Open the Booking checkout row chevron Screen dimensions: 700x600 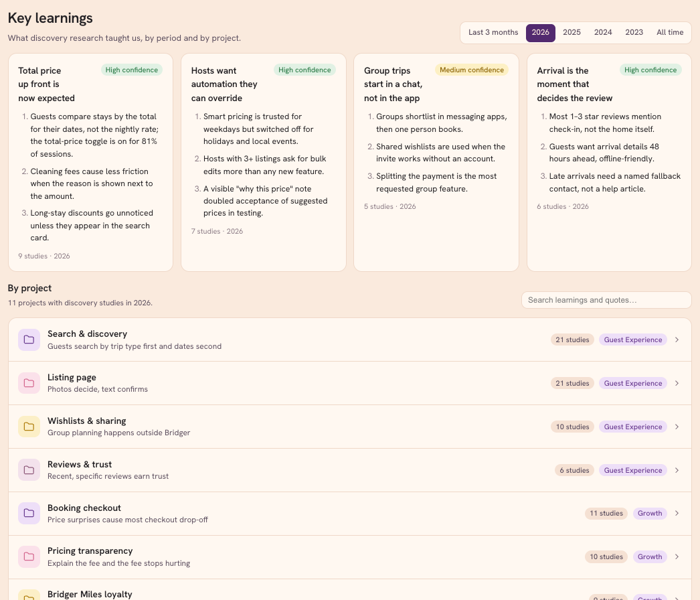tap(677, 514)
